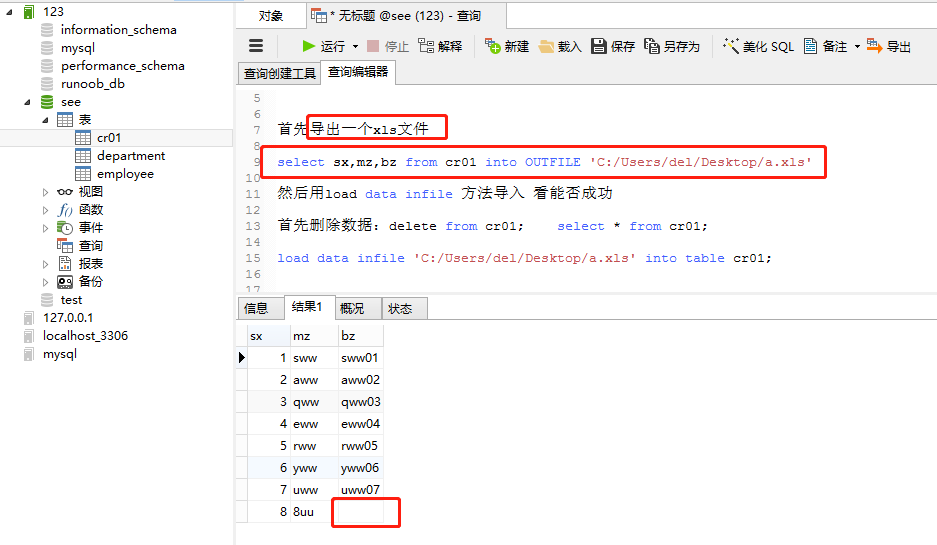Select the information_schema database
Viewport: 937px width, 545px height.
pos(118,30)
